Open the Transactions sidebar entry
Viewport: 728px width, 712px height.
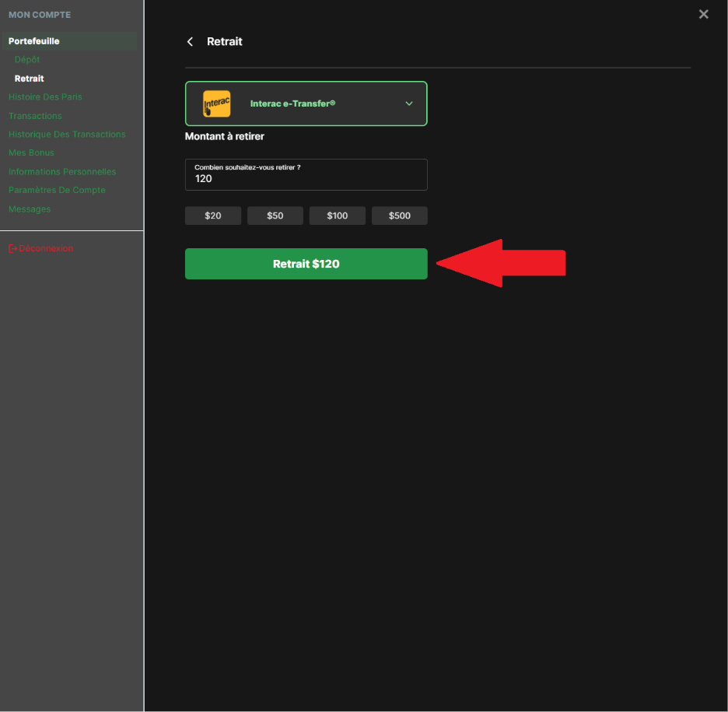tap(35, 116)
